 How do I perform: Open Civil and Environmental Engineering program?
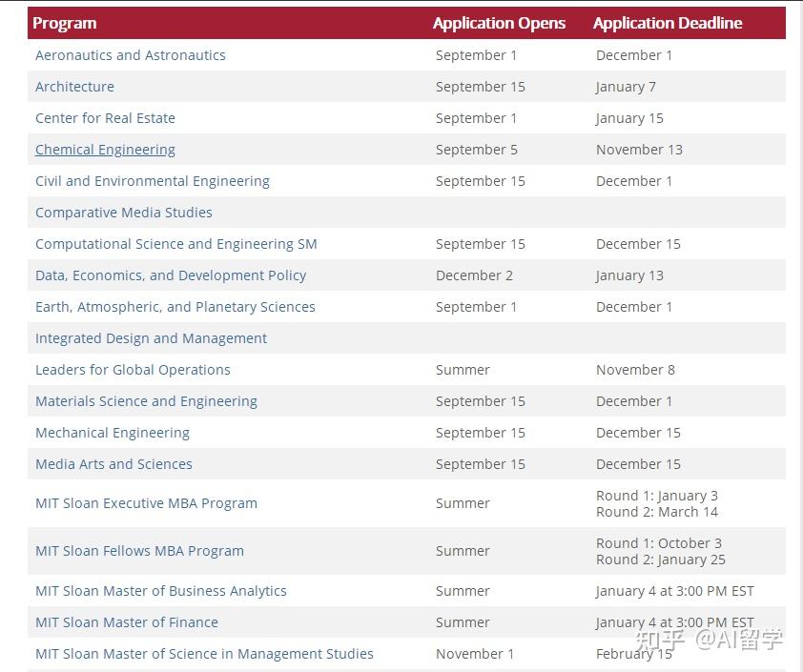tap(153, 181)
